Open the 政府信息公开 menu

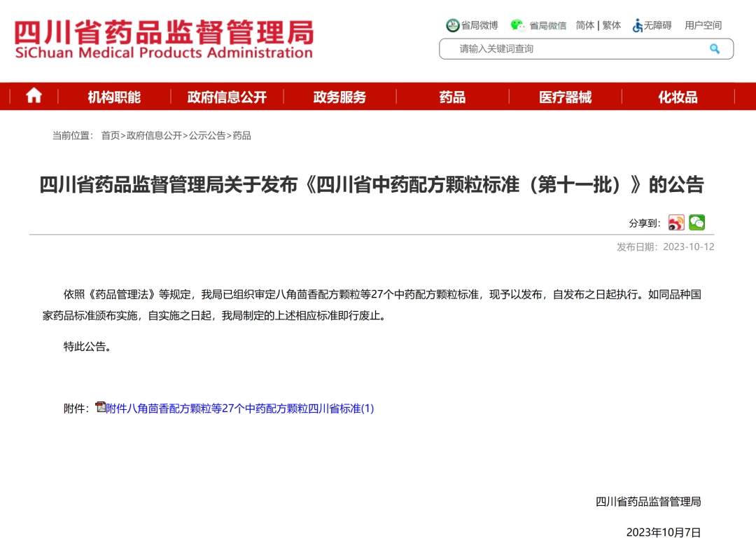pos(227,97)
